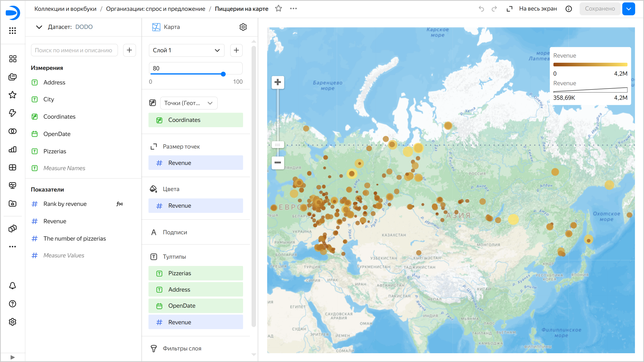Add new map layer plus button
The image size is (644, 362).
(236, 50)
